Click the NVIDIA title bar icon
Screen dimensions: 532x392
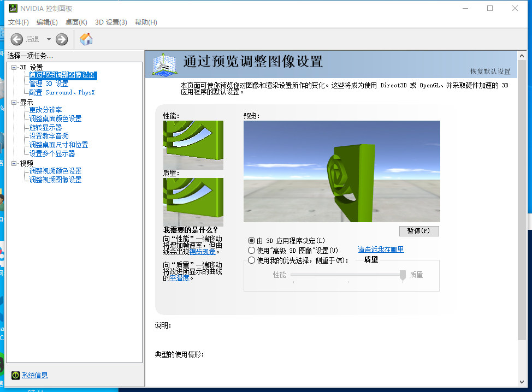click(15, 8)
